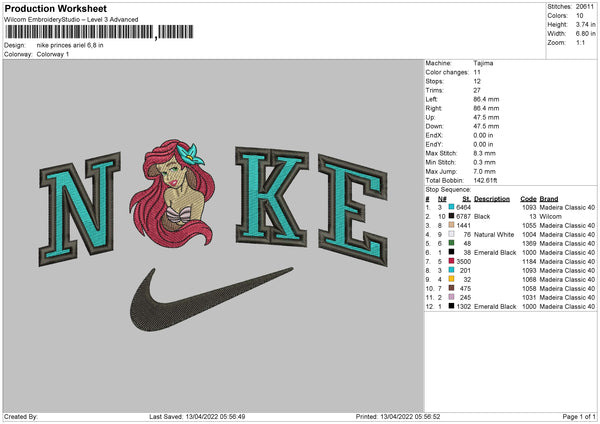
Task: Click code 1068 in the stop sequence
Action: click(x=529, y=279)
